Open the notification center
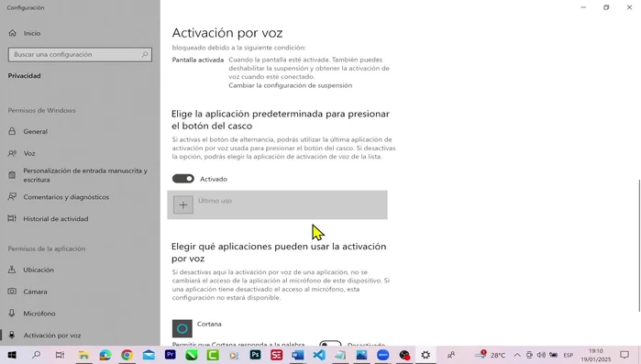The width and height of the screenshot is (641, 364). [x=624, y=355]
